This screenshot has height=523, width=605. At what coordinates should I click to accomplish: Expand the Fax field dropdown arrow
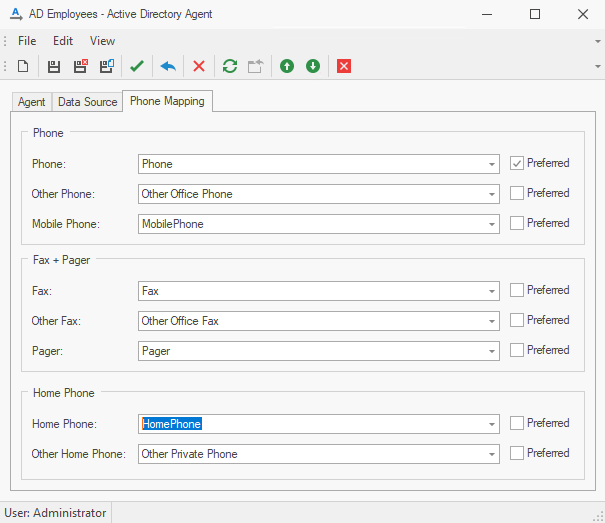pyautogui.click(x=492, y=291)
